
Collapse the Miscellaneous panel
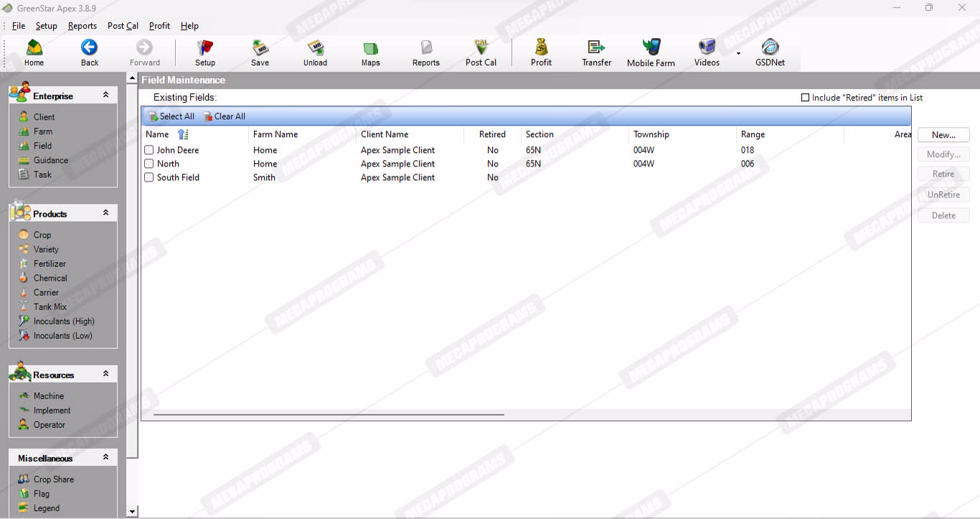[x=105, y=457]
